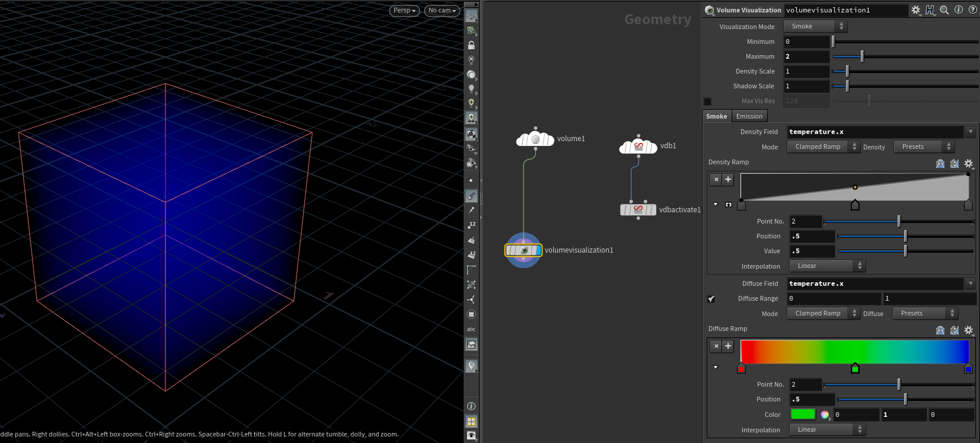Open the Diffuse Ramp Interpolation Linear dropdown

pyautogui.click(x=828, y=429)
